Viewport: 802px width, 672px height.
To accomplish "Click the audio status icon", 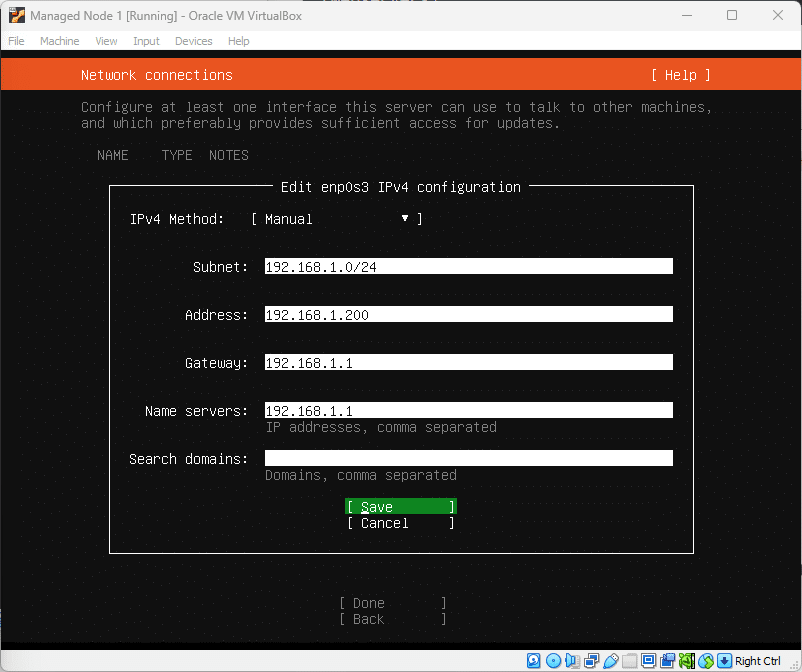I will coord(572,661).
